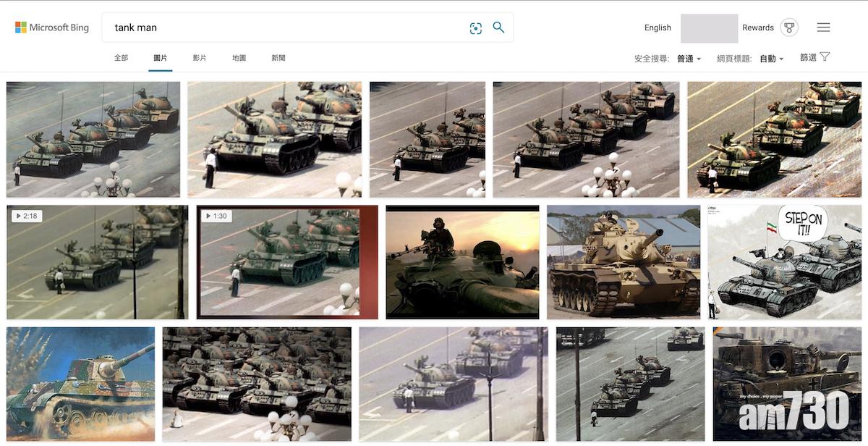The image size is (868, 446).
Task: Open the desert camouflage tank image
Action: coord(624,262)
